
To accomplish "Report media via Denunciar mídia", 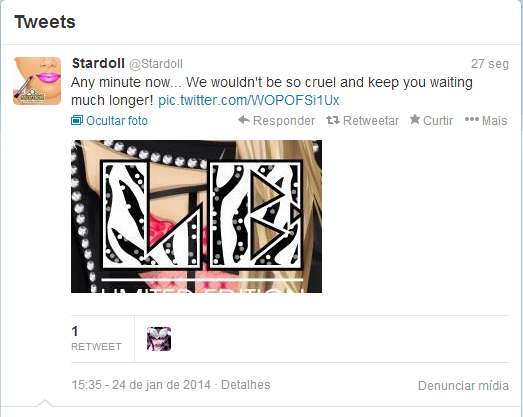I will pos(463,385).
